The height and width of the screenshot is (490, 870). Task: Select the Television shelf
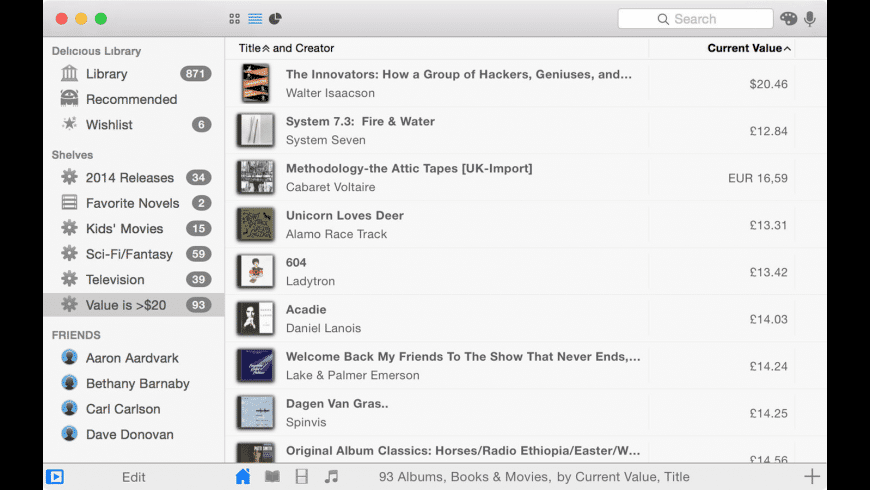coord(134,280)
